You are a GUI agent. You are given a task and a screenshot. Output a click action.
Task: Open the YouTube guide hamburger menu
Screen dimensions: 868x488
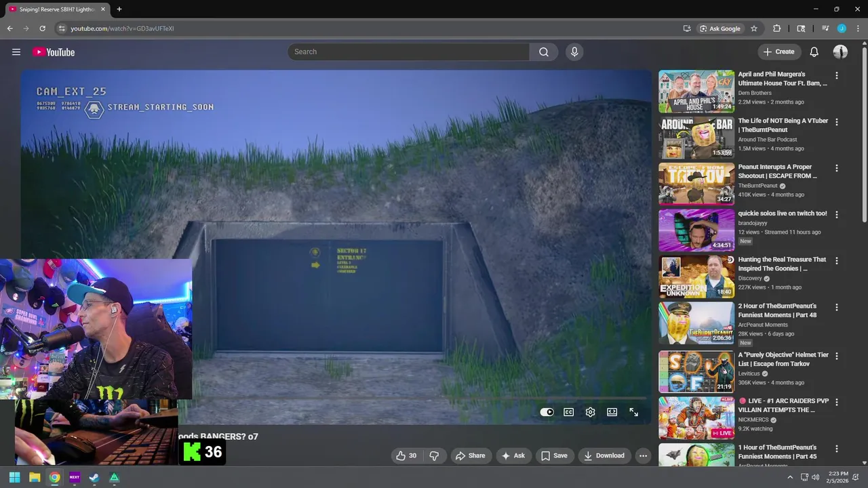tap(16, 52)
